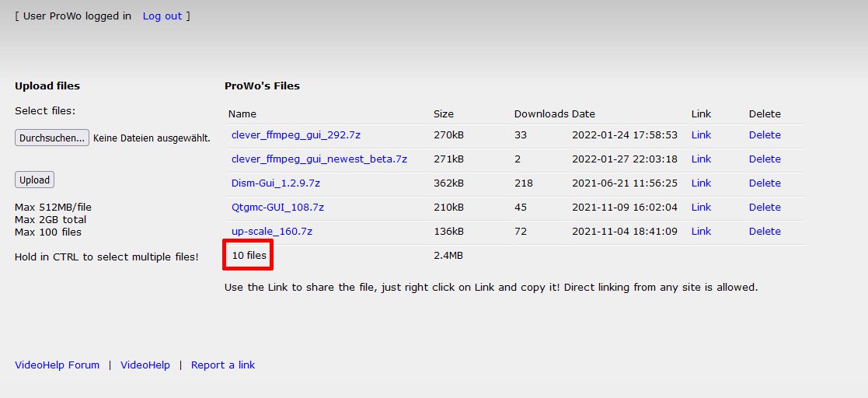Image resolution: width=868 pixels, height=398 pixels.
Task: Download clever_ffmpeg_gui_newest_beta.7z
Action: [319, 159]
